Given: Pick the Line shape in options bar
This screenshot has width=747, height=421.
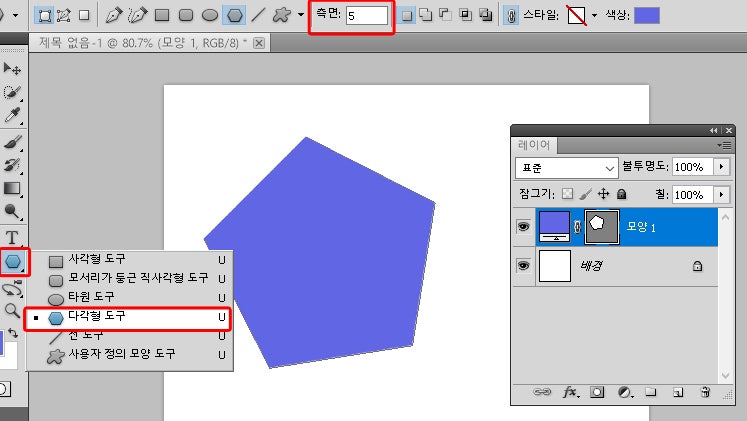Looking at the screenshot, I should [x=258, y=15].
